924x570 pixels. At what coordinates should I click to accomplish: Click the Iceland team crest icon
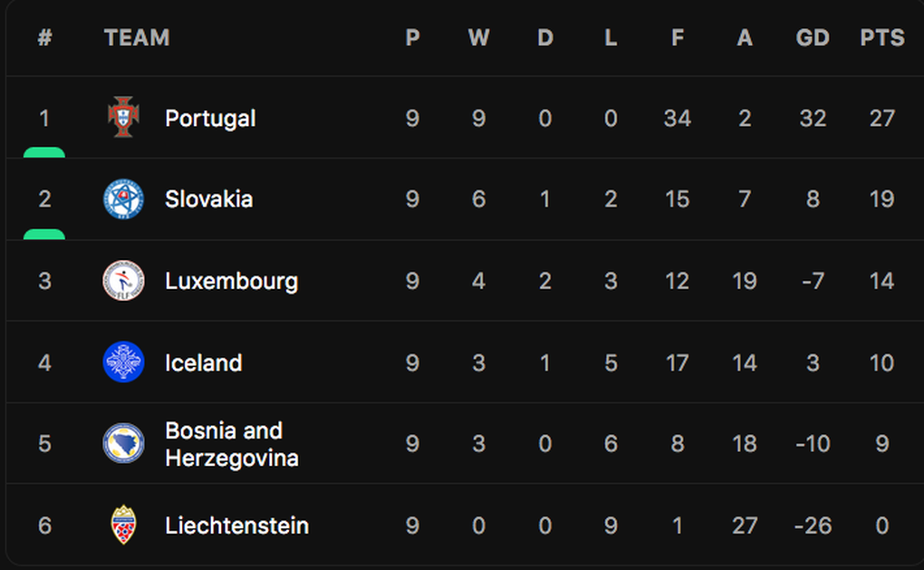click(124, 362)
